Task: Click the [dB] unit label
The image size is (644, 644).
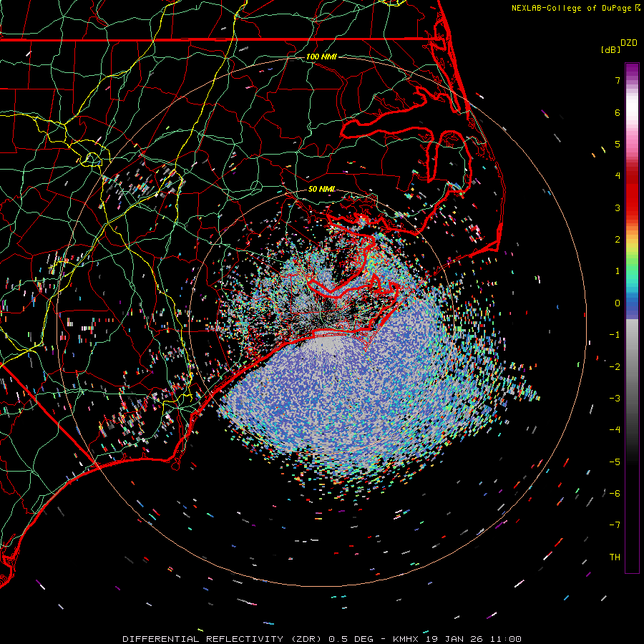Action: click(610, 49)
